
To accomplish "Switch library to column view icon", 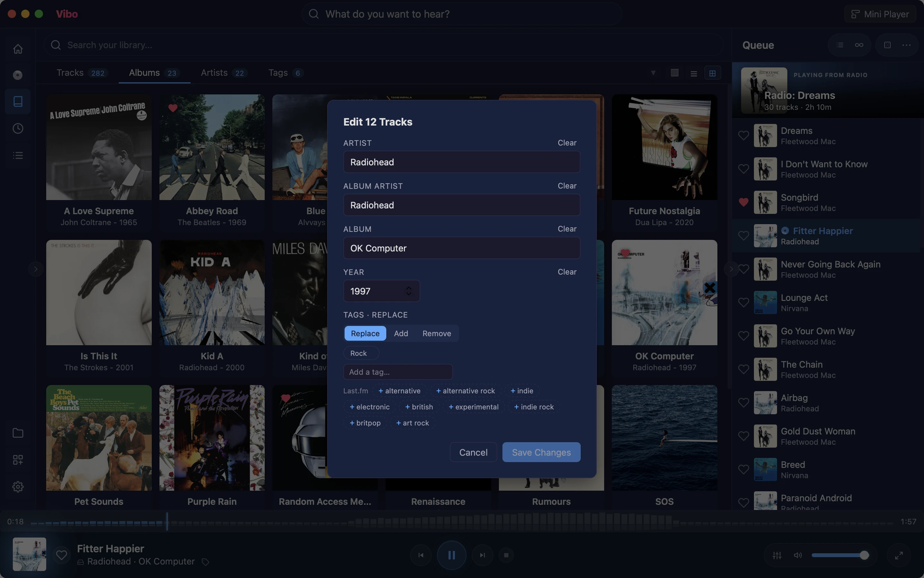I will pyautogui.click(x=675, y=73).
